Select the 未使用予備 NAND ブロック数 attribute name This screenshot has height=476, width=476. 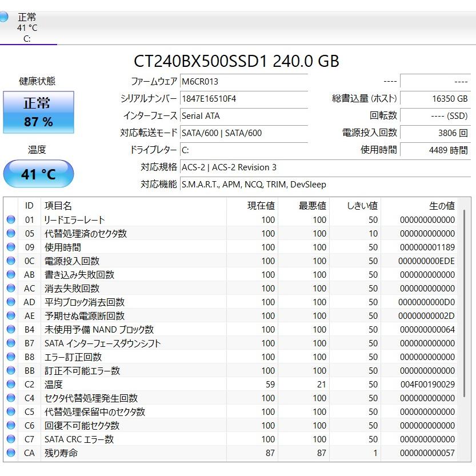[x=99, y=329]
